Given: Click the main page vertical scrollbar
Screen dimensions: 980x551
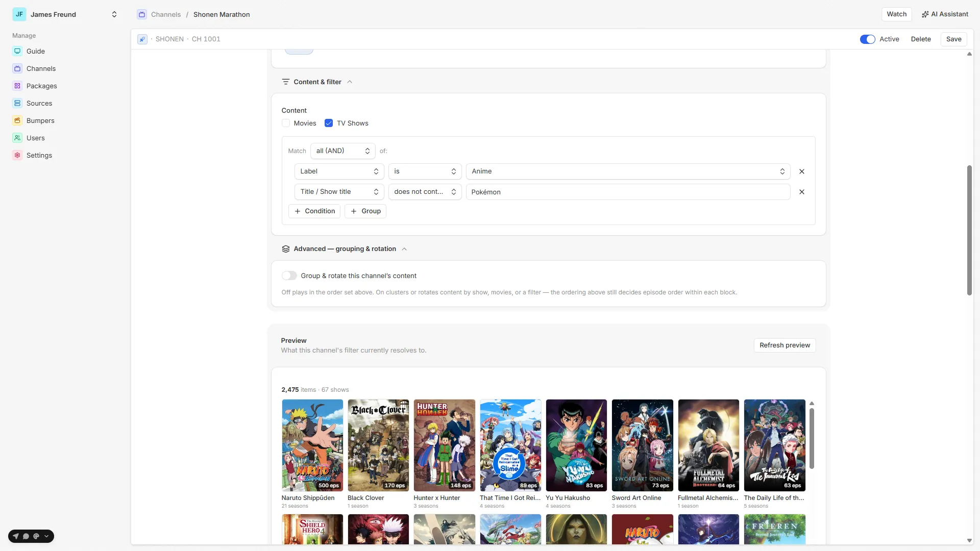Looking at the screenshot, I should (969, 230).
